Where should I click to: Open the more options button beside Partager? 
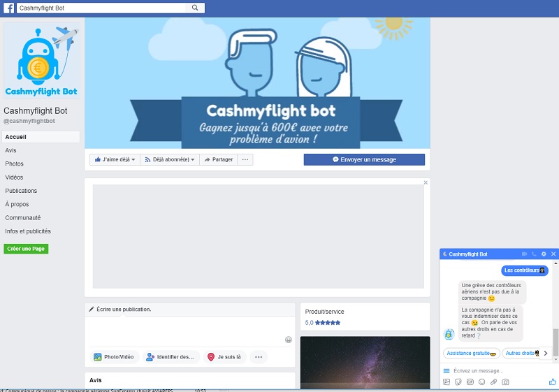click(x=245, y=159)
